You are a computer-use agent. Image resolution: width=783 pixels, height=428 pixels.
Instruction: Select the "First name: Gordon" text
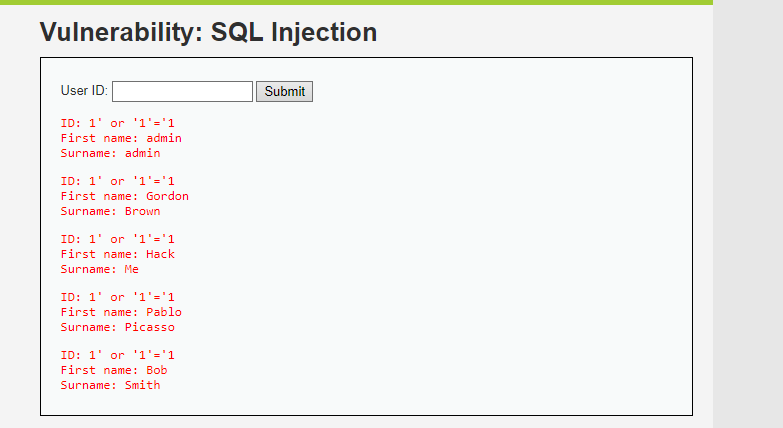[124, 196]
